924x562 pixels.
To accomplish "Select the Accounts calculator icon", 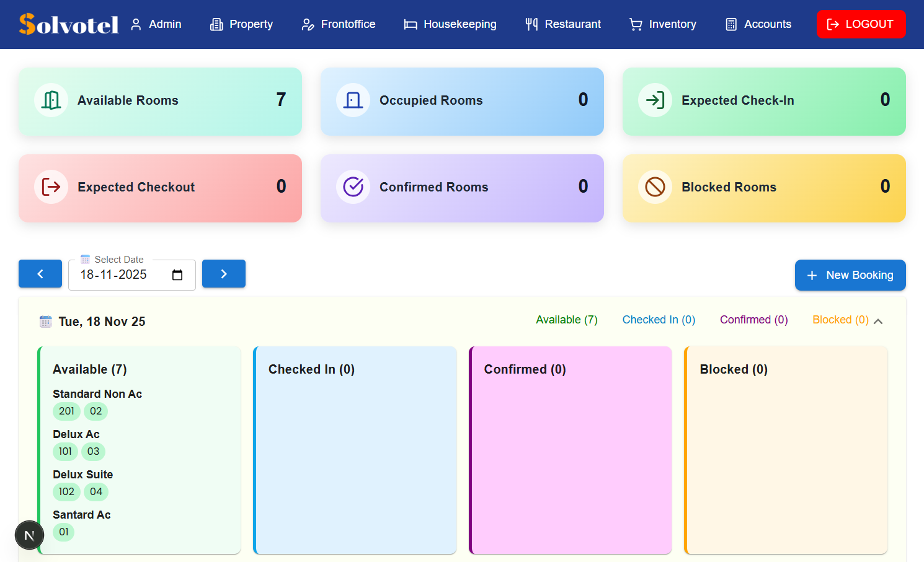I will [732, 24].
